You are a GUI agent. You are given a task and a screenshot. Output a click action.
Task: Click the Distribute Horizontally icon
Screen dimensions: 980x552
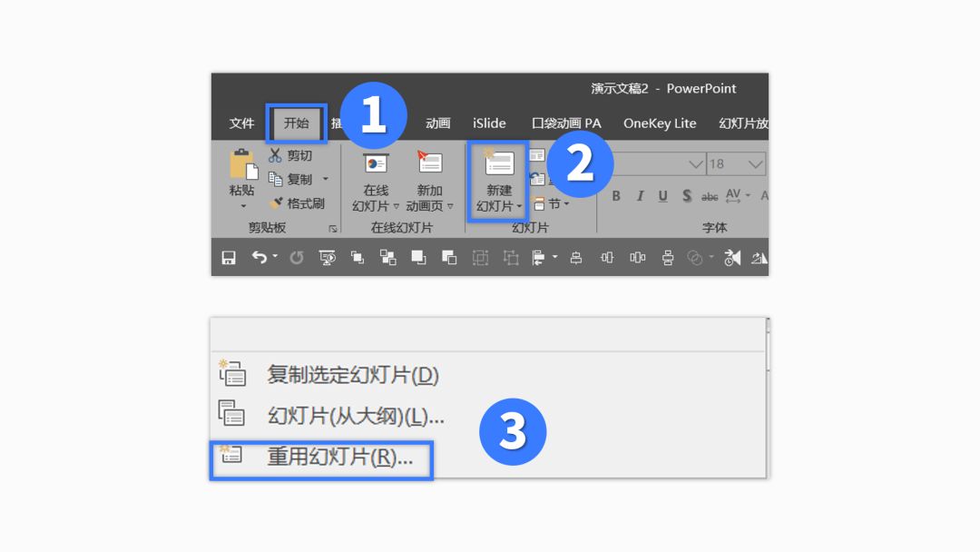pos(638,258)
